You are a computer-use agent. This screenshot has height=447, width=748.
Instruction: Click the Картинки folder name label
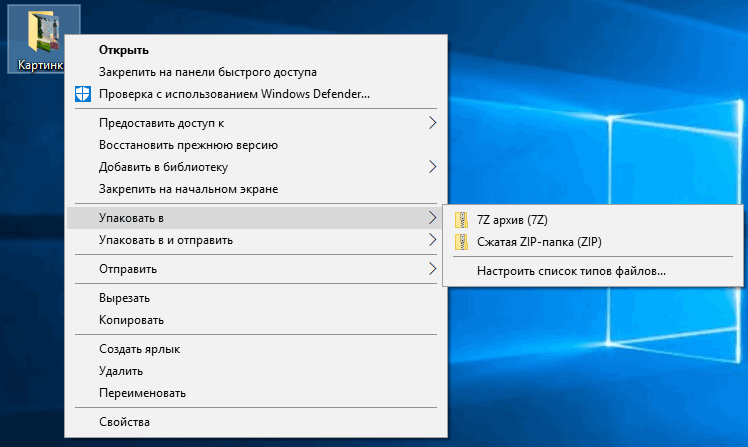(41, 65)
